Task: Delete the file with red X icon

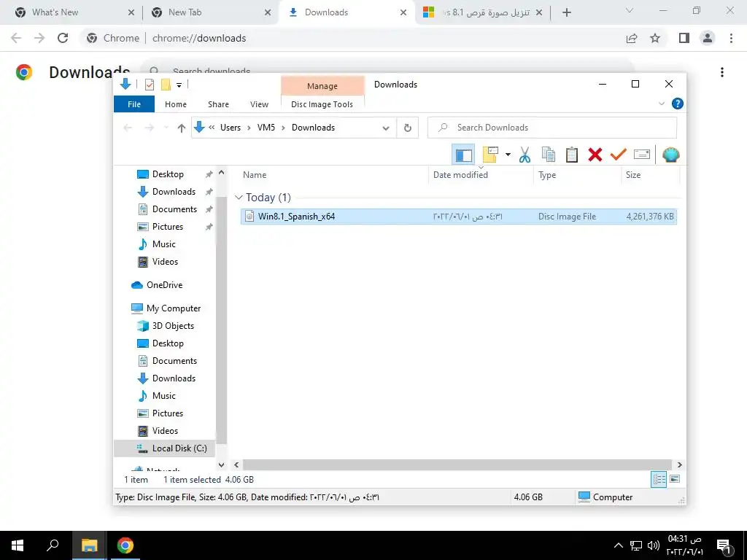Action: 595,155
